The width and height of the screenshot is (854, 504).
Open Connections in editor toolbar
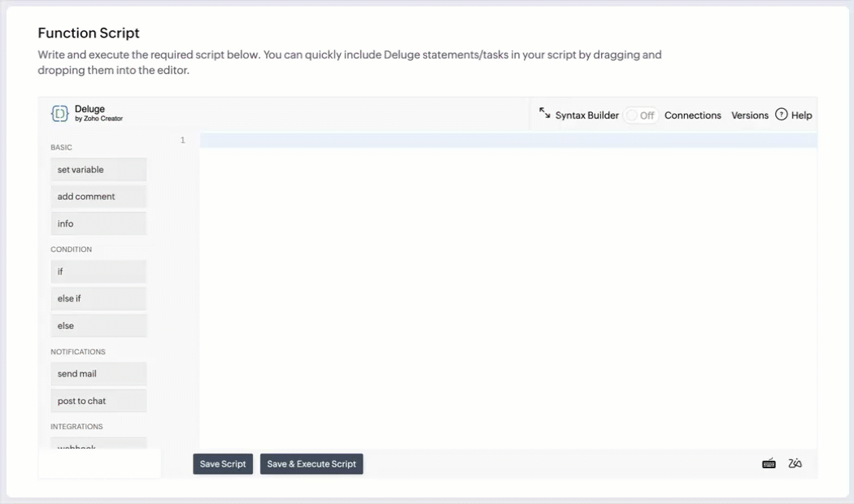click(x=692, y=115)
